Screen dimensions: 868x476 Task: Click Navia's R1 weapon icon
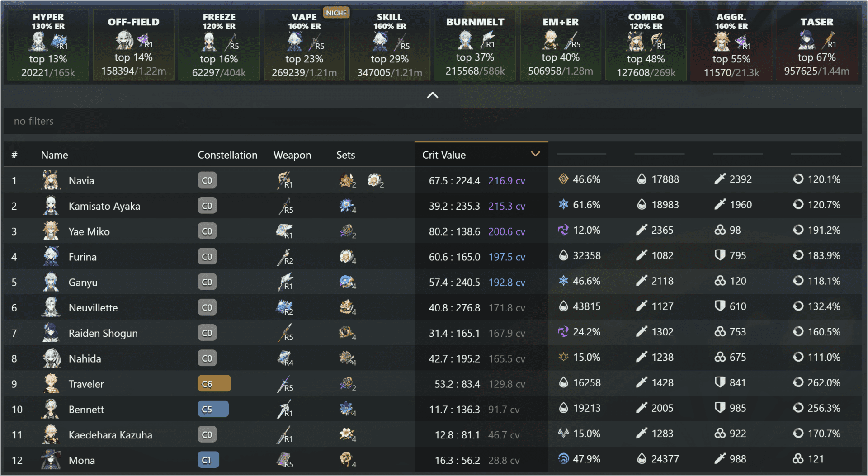pyautogui.click(x=285, y=180)
